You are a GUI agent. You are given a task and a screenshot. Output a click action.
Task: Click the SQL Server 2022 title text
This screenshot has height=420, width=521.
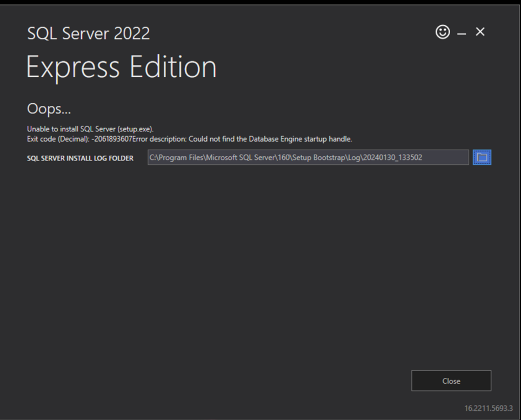[x=88, y=34]
